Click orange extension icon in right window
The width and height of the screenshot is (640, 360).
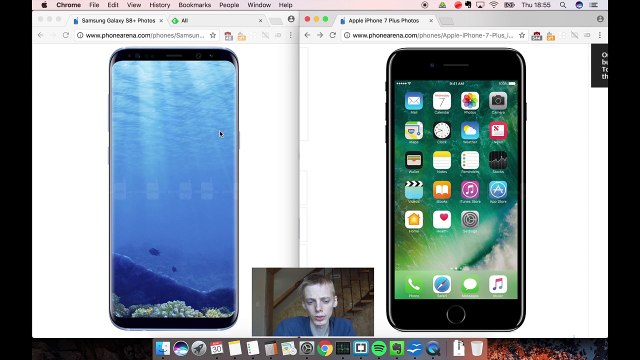[551, 36]
